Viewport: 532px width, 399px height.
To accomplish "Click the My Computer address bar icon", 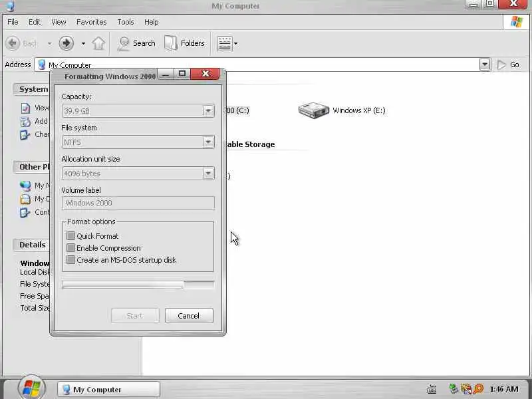I will point(42,65).
